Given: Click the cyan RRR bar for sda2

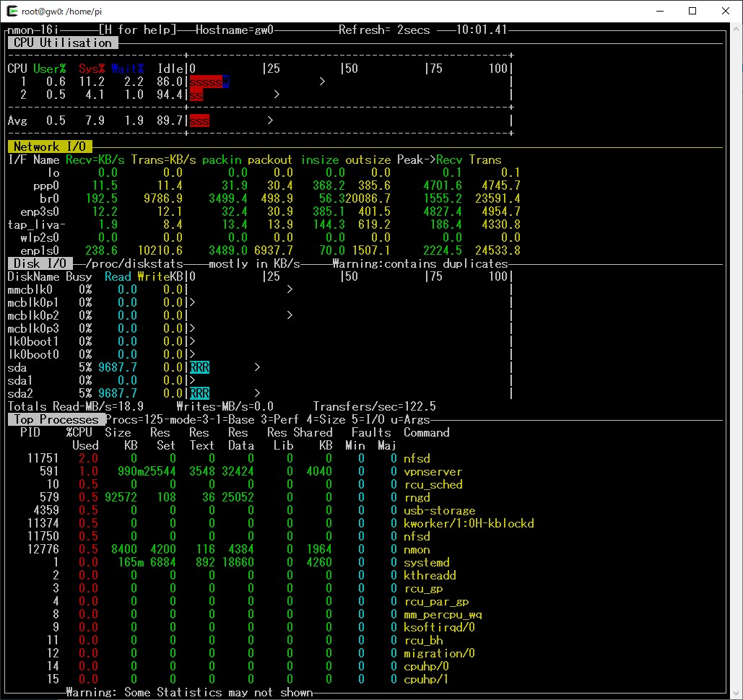Looking at the screenshot, I should 199,393.
